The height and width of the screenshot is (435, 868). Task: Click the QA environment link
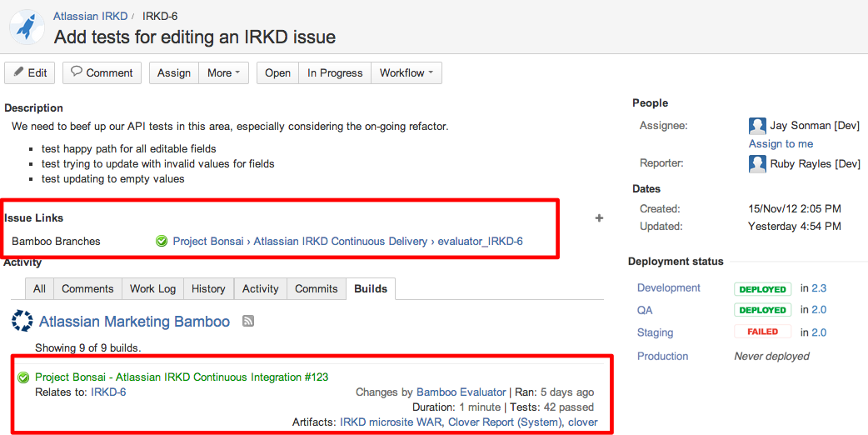645,311
